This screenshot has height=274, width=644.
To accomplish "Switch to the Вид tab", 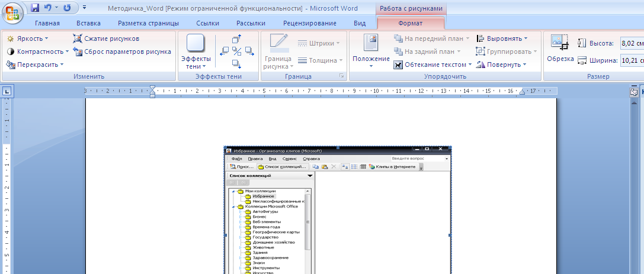I will 360,24.
